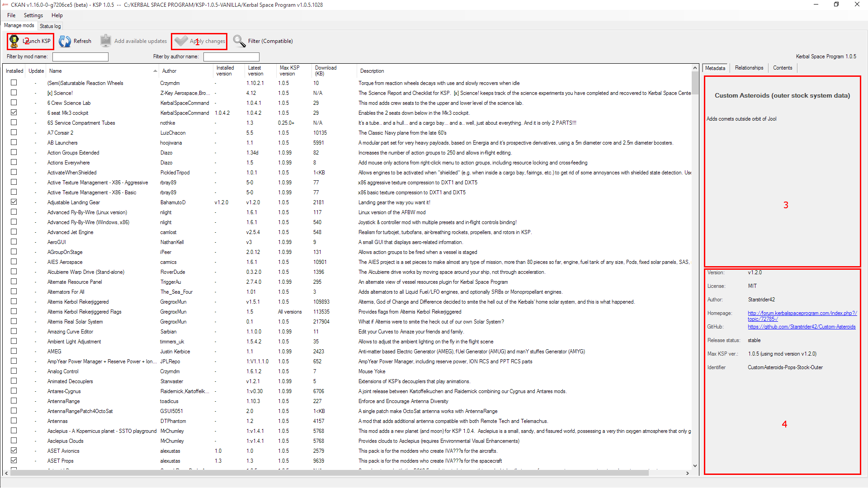868x488 pixels.
Task: Select the Animated Decouplers row
Action: [347, 381]
